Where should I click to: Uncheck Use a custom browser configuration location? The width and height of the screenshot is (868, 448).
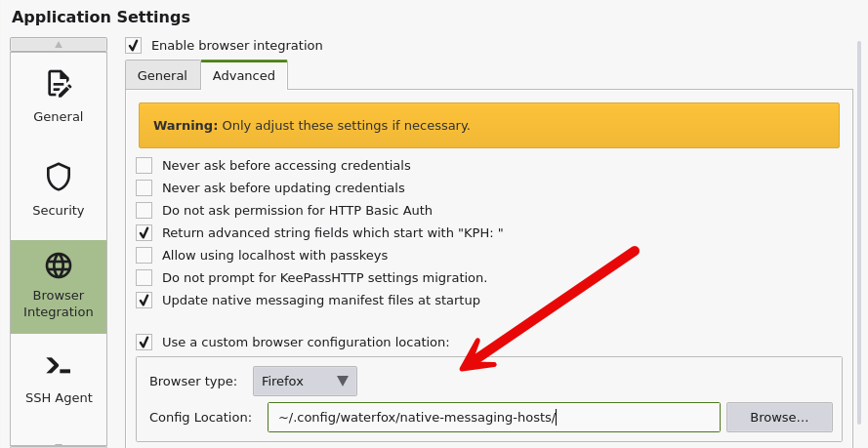(x=145, y=342)
